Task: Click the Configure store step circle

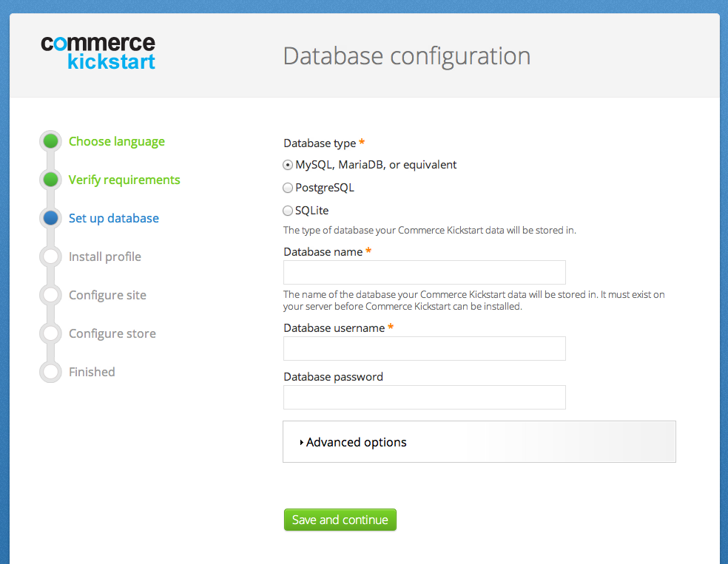Action: [50, 333]
